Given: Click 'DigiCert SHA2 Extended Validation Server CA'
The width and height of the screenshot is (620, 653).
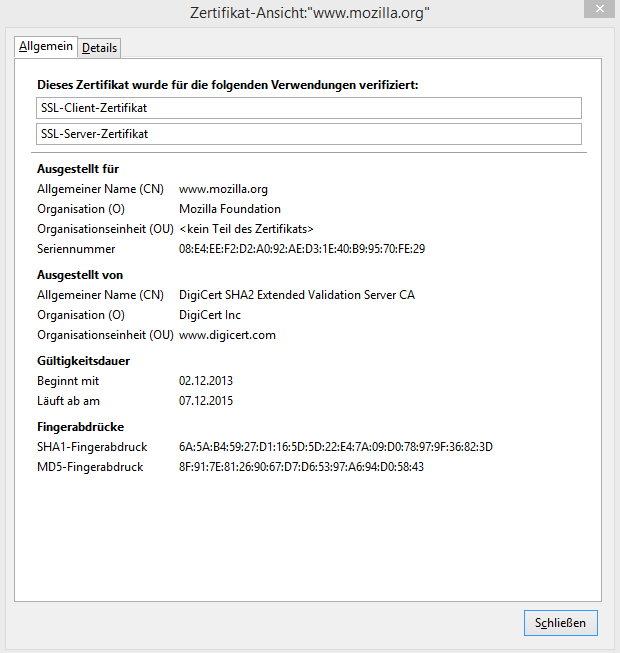Looking at the screenshot, I should tap(297, 295).
